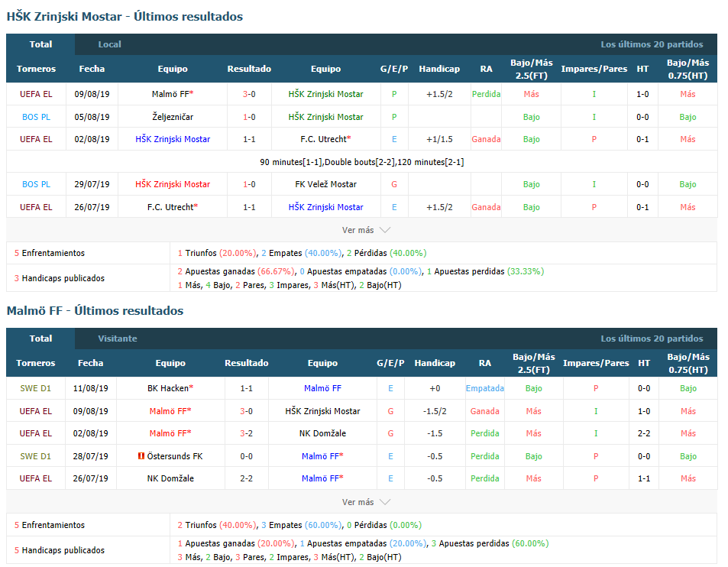Open Los últimos 20 partidos in Malmö section
The width and height of the screenshot is (728, 567).
click(x=652, y=339)
